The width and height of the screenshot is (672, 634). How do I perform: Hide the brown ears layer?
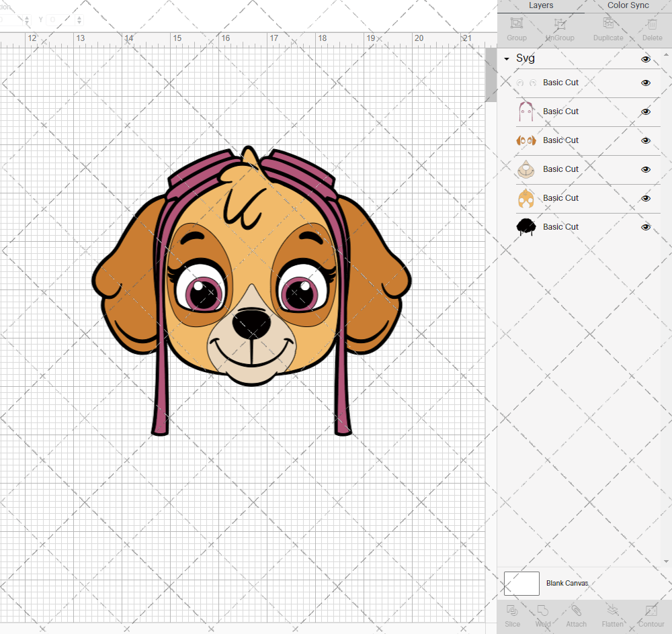[645, 140]
